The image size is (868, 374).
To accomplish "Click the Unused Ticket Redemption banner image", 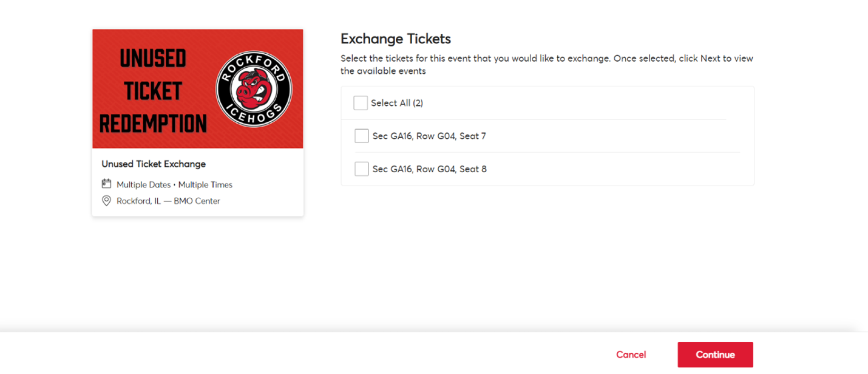I will [198, 89].
